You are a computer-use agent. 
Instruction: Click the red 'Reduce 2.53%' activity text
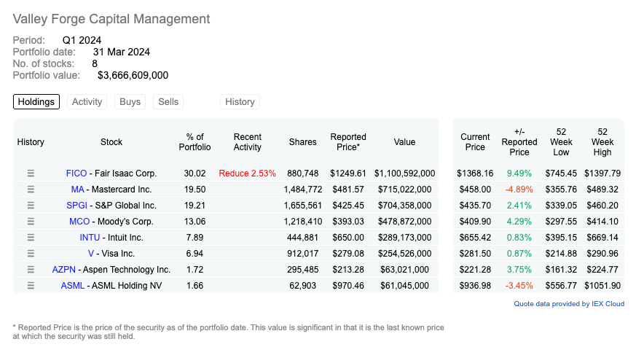pos(247,173)
